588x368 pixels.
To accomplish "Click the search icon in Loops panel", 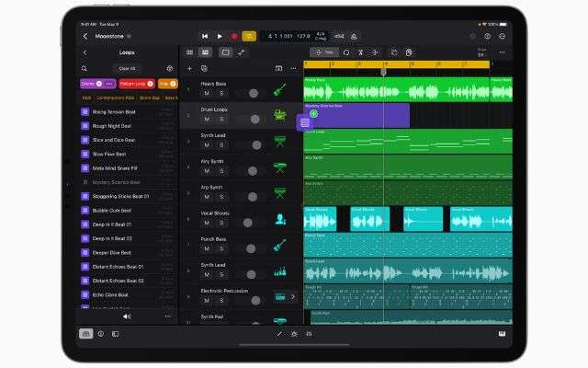I will coord(85,68).
